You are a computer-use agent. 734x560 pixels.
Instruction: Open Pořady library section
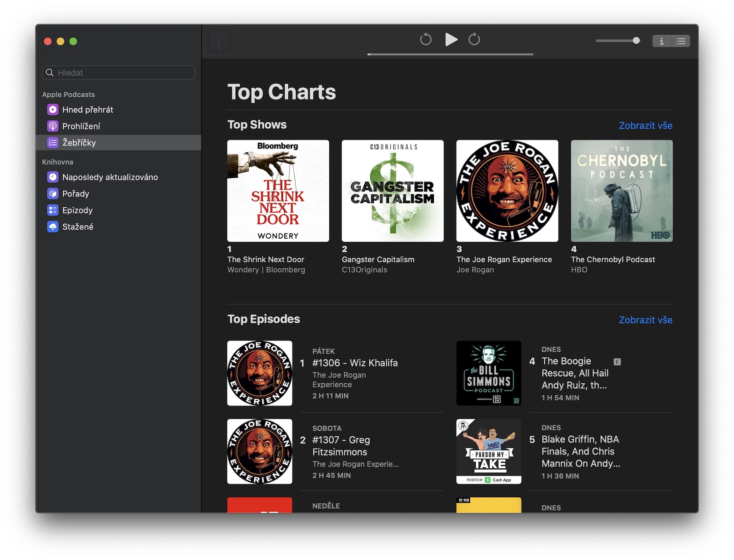[x=118, y=194]
